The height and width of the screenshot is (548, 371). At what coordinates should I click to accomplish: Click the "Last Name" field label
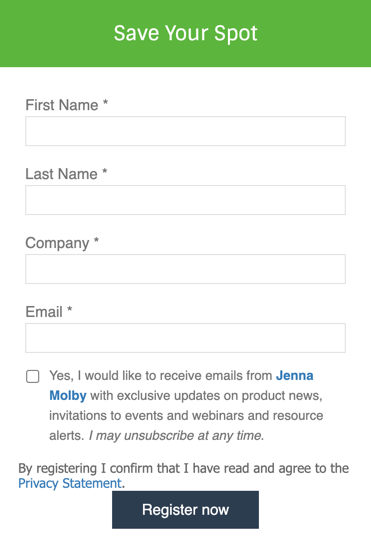[61, 174]
